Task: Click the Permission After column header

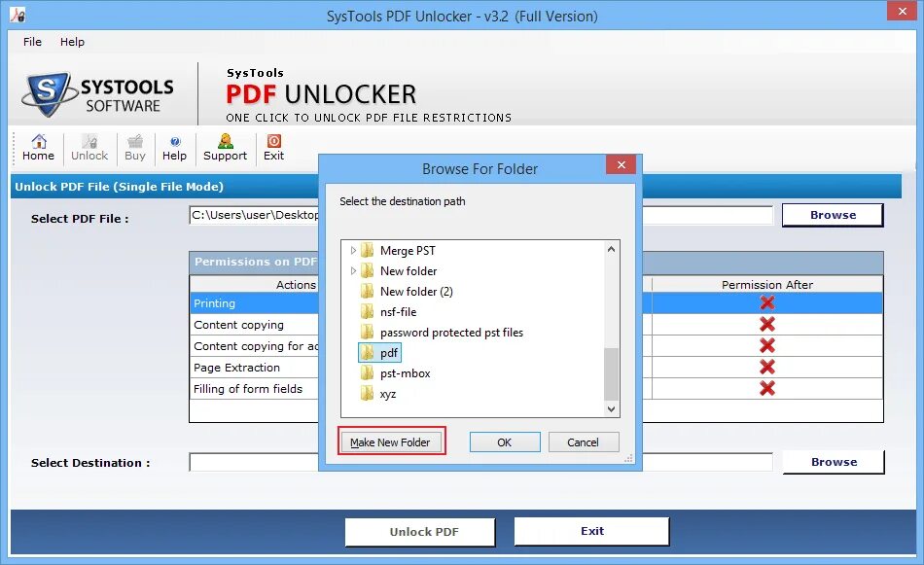Action: pos(767,285)
